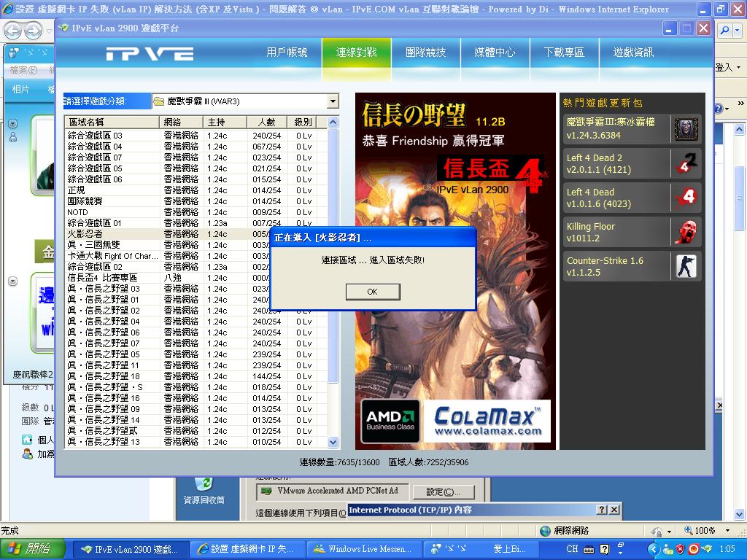Click the Counter-Strike 1.6 update icon
The image size is (747, 560).
click(686, 266)
